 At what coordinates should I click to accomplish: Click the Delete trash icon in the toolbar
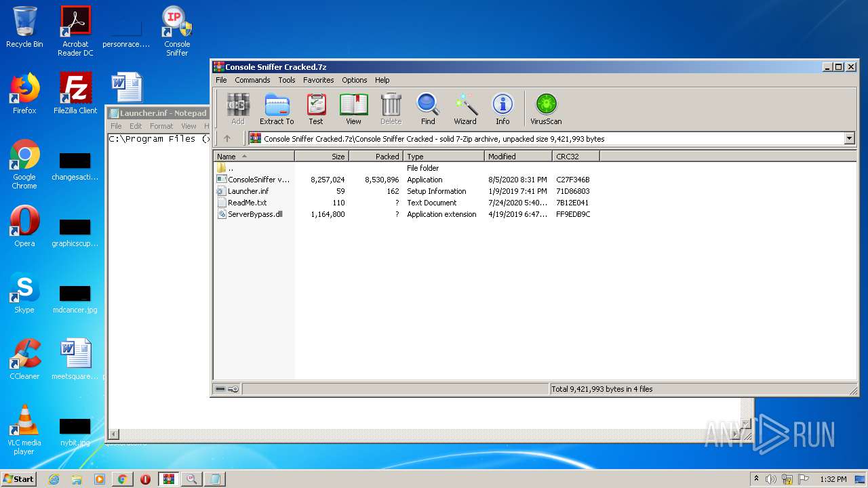tap(391, 109)
